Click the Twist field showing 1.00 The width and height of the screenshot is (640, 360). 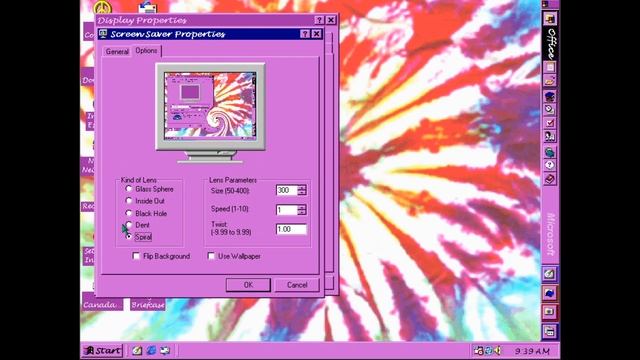point(291,229)
